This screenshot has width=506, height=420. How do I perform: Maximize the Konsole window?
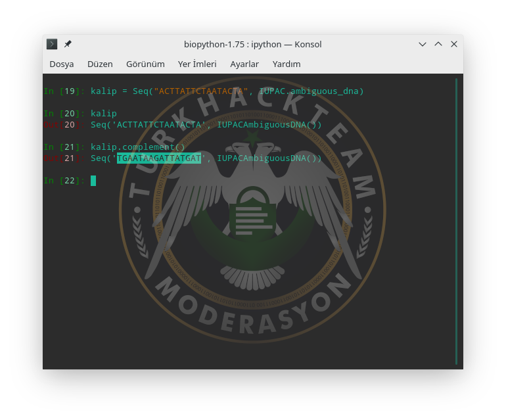pyautogui.click(x=438, y=44)
